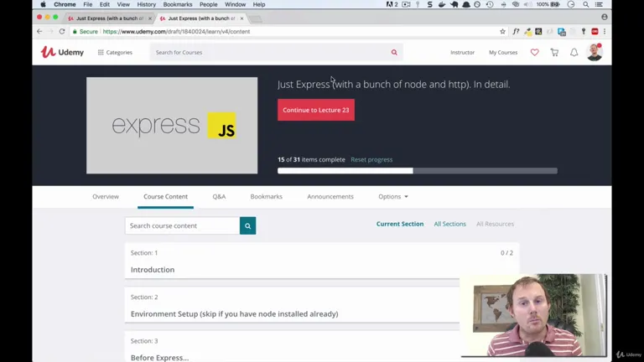Screen dimensions: 644x362
Task: Open the wishlist heart icon
Action: 534,53
